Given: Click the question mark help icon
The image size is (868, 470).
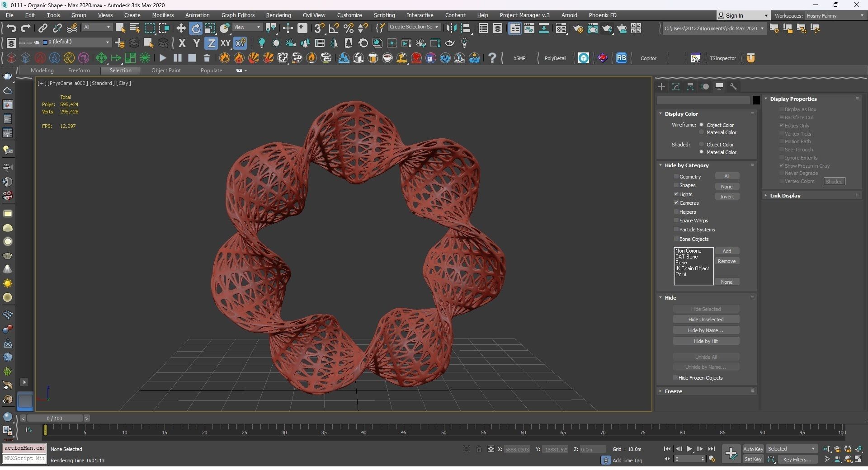Looking at the screenshot, I should [492, 58].
